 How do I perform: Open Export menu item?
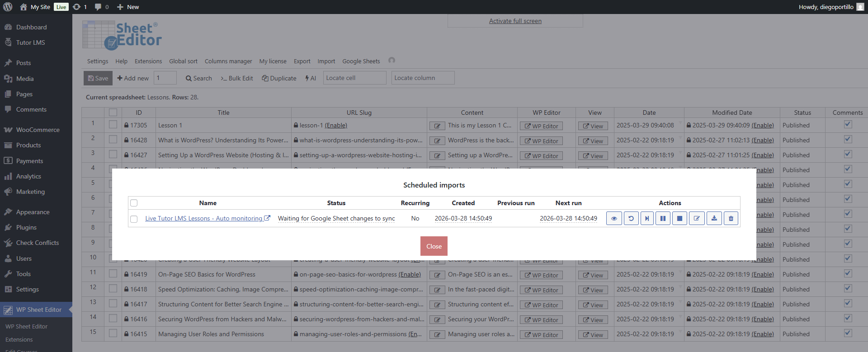302,61
